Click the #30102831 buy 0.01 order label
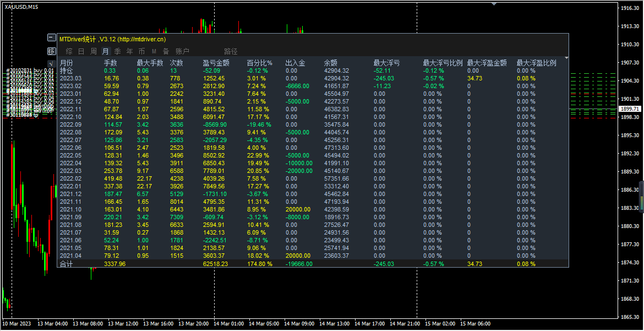Image resolution: width=644 pixels, height=331 pixels. click(x=30, y=70)
